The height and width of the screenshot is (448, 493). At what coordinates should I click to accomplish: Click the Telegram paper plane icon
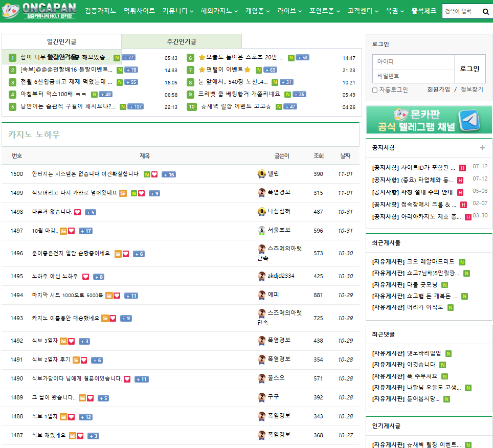[x=470, y=120]
